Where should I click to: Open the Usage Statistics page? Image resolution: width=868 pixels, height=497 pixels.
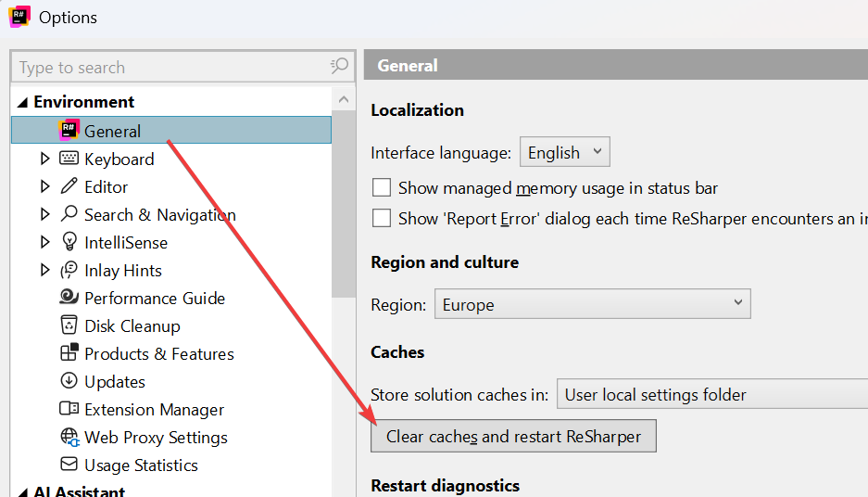coord(141,465)
